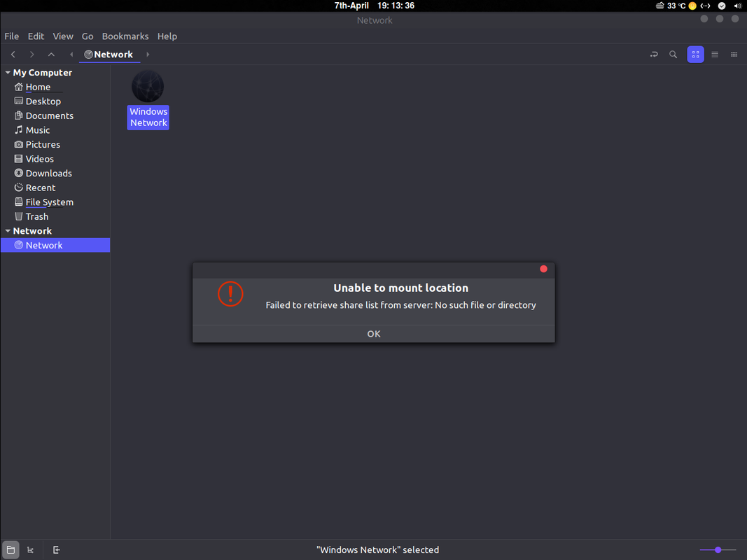
Task: Go back with the left arrow button
Action: click(13, 55)
